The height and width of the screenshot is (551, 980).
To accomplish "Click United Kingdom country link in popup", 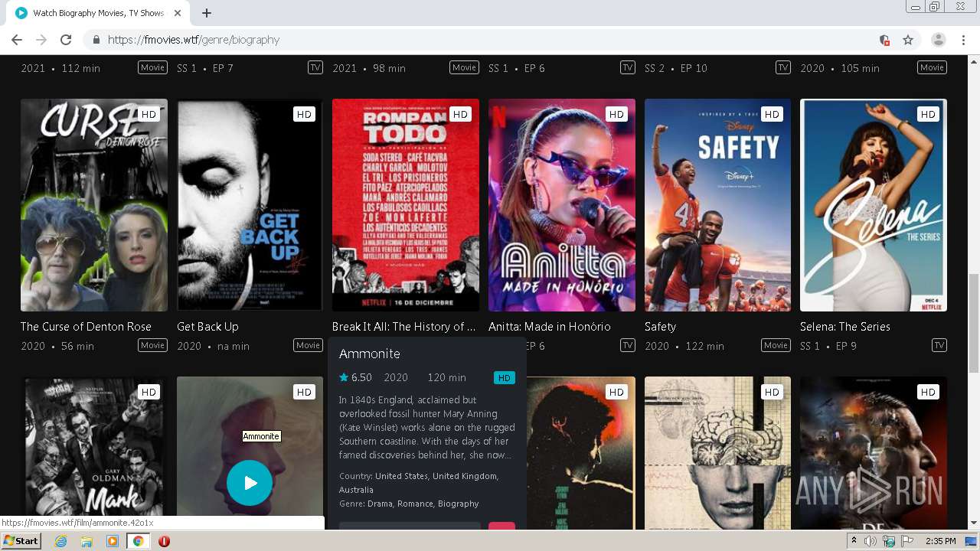I will click(465, 476).
